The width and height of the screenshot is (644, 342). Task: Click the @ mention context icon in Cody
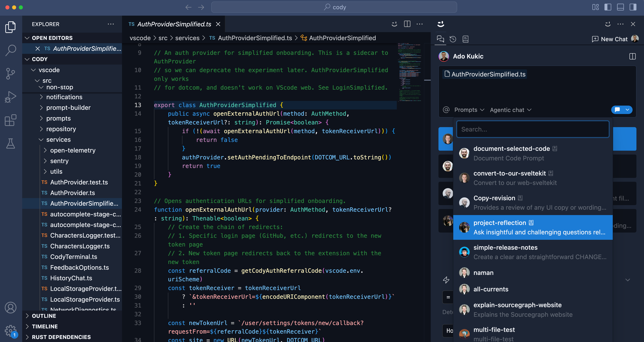(446, 110)
